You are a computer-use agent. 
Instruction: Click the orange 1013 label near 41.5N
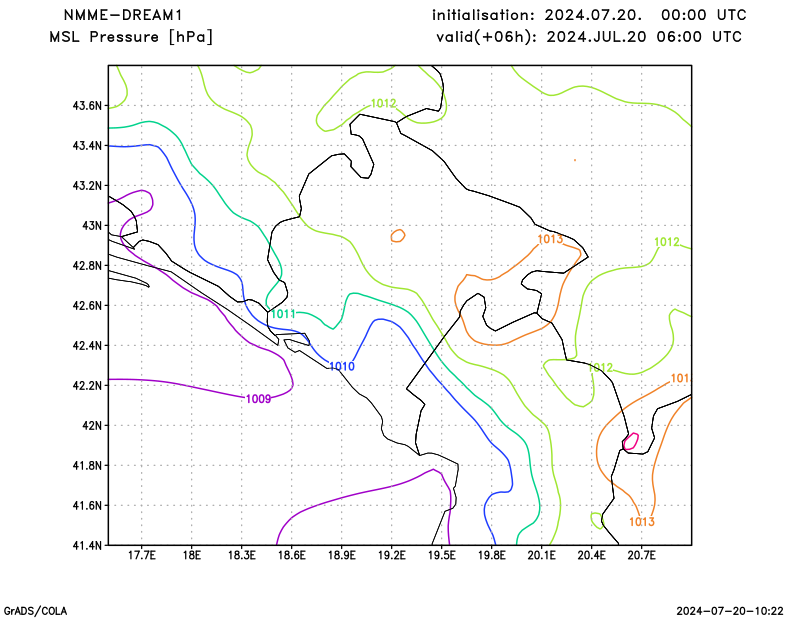point(641,522)
